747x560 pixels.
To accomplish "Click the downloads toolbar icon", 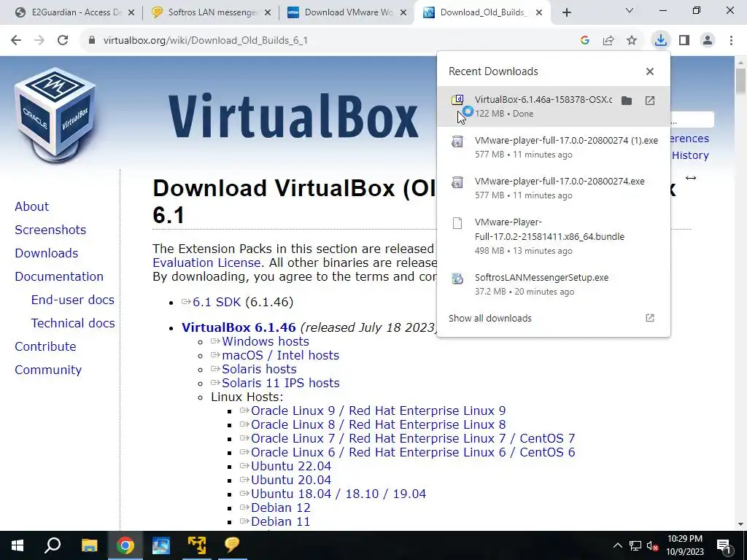I will (660, 41).
